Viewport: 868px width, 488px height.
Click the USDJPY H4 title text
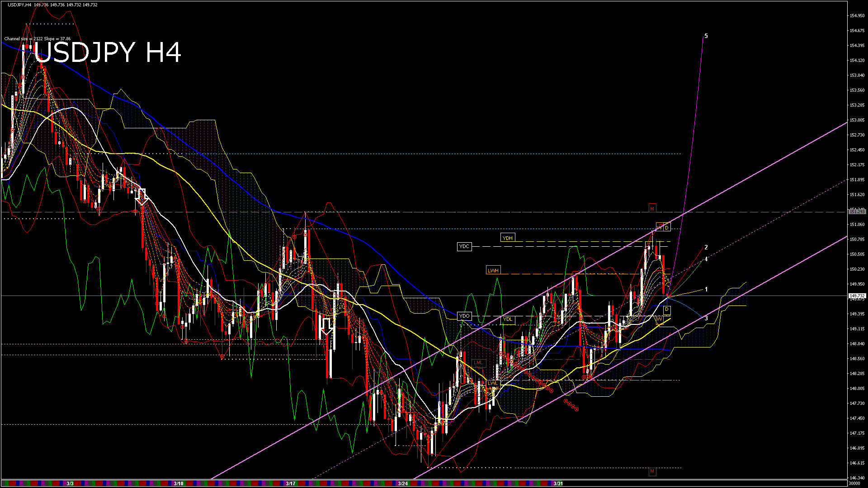click(x=108, y=52)
